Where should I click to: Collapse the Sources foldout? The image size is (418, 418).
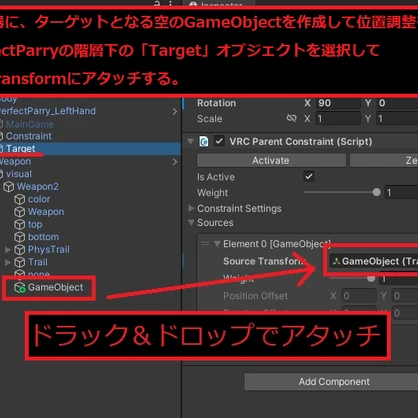tap(191, 222)
